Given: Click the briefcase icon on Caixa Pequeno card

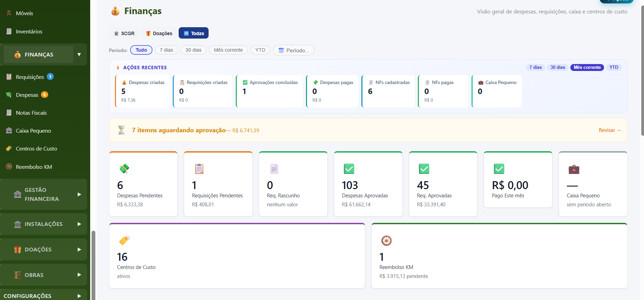Looking at the screenshot, I should (x=574, y=169).
